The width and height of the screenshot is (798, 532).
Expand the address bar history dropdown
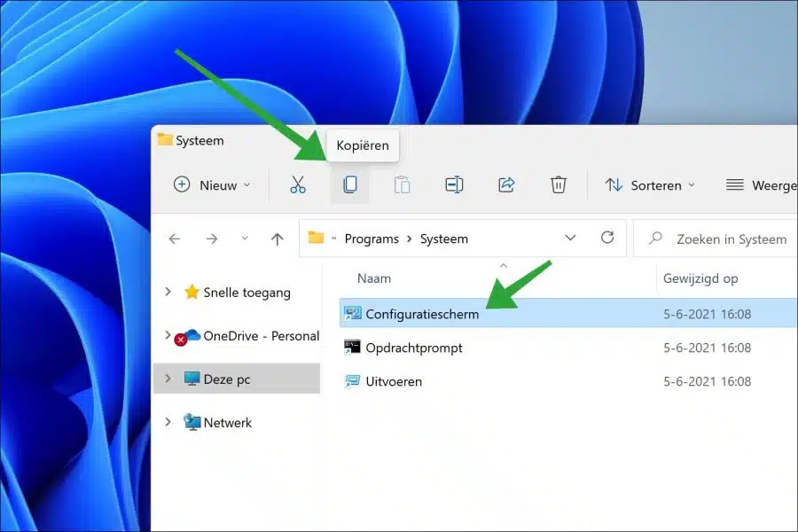[570, 238]
